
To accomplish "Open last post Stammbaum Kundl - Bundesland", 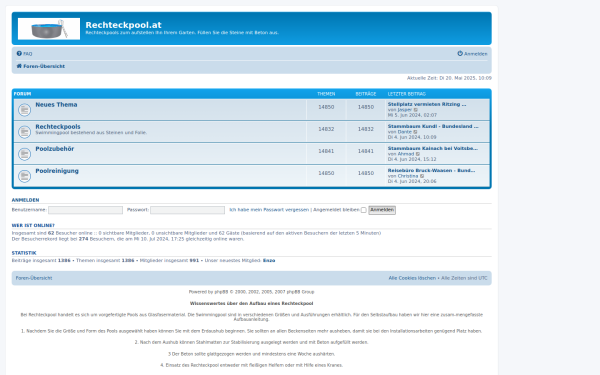I will point(433,126).
